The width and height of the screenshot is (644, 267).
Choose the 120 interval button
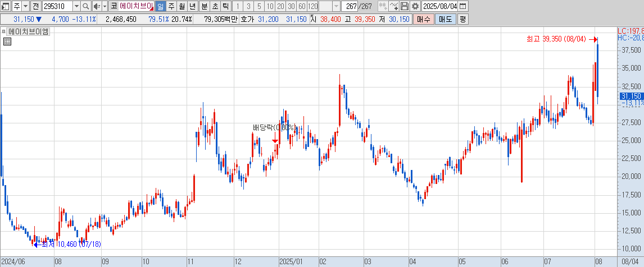pos(312,6)
